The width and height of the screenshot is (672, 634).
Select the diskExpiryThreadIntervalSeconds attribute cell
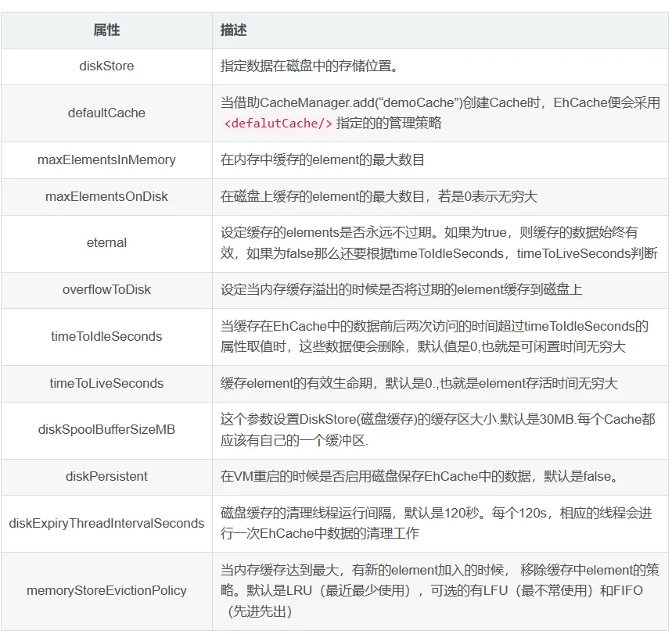click(106, 524)
